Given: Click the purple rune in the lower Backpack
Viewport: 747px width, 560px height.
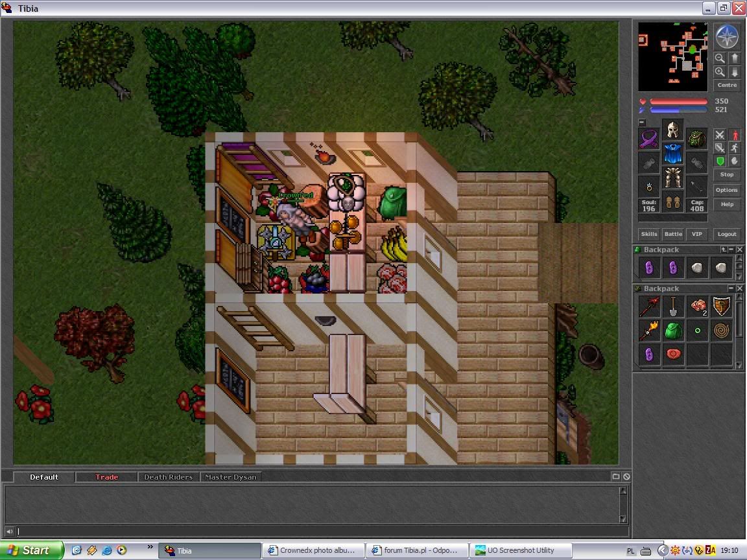Looking at the screenshot, I should 649,355.
